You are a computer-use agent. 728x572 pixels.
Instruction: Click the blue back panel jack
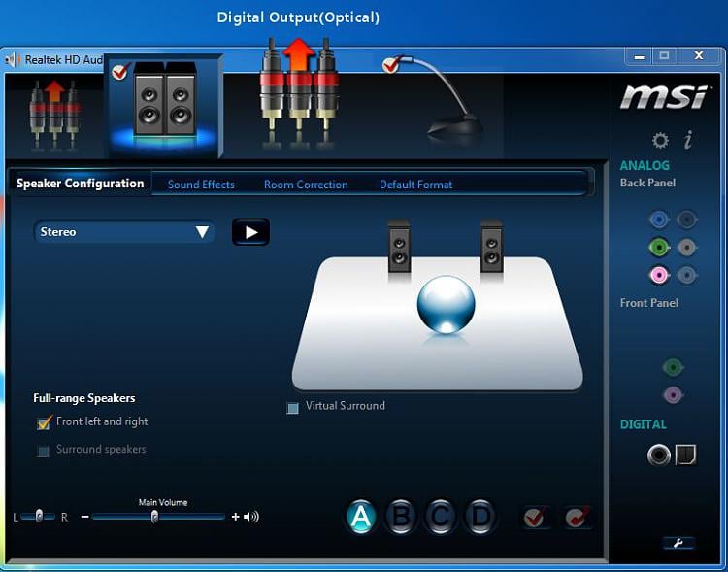click(x=659, y=219)
